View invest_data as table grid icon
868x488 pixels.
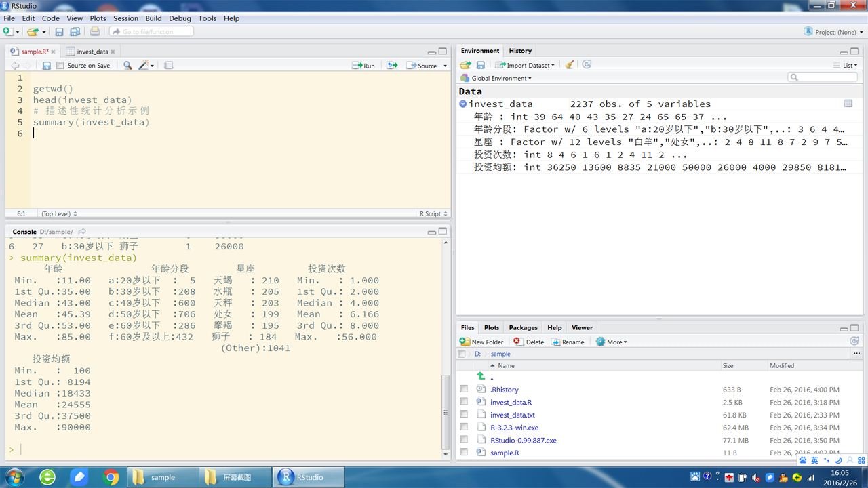(848, 104)
